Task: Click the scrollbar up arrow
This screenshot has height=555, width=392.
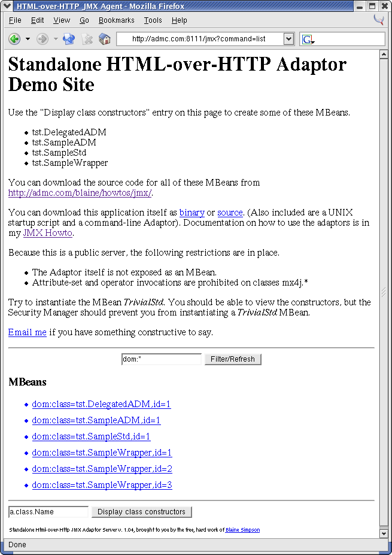Action: coord(384,54)
